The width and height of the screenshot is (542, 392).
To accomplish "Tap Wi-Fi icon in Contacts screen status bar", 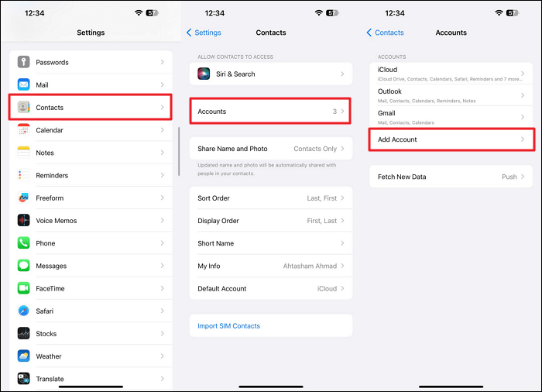I will tap(319, 13).
